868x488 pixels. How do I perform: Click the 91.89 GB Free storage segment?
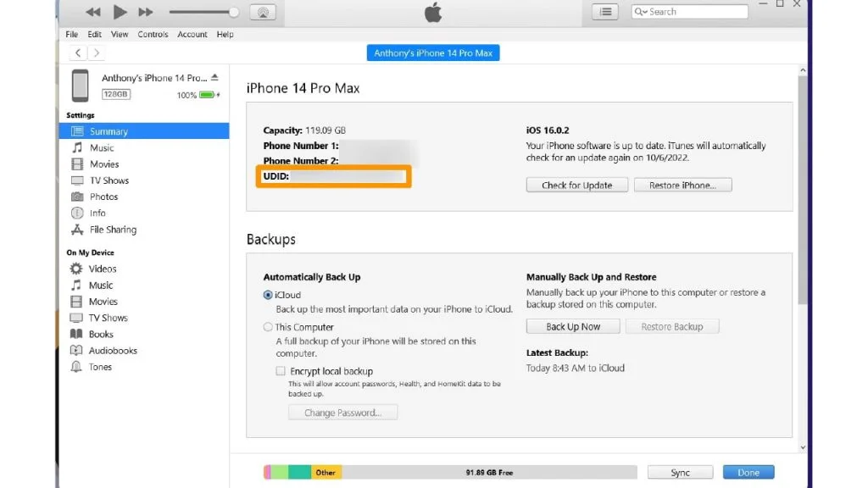pos(489,473)
